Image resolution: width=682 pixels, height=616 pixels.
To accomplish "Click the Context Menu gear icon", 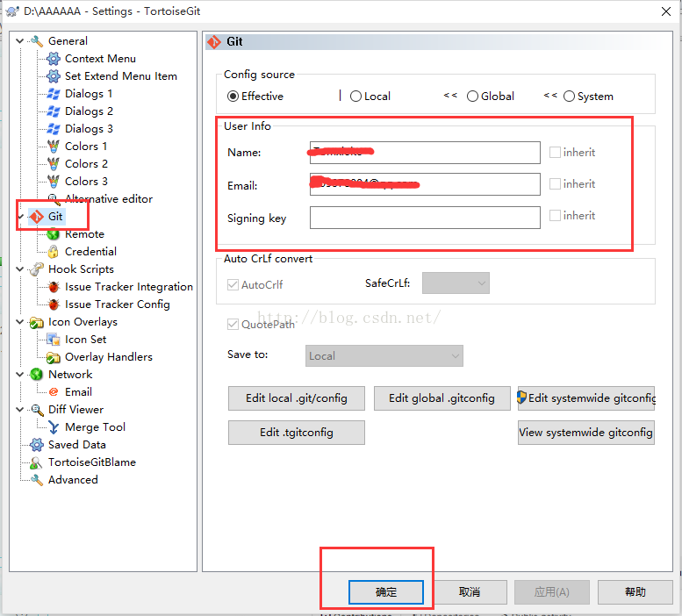I will pos(53,59).
